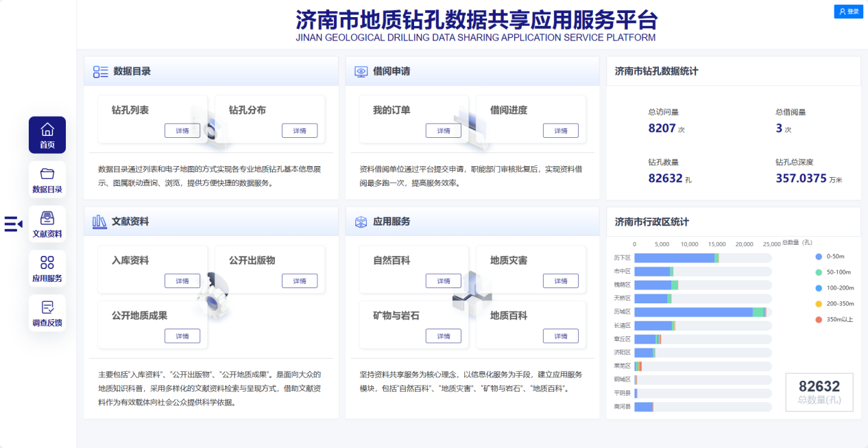The image size is (868, 448).
Task: Click the 200-350m yellow legend swatch
Action: (x=819, y=304)
